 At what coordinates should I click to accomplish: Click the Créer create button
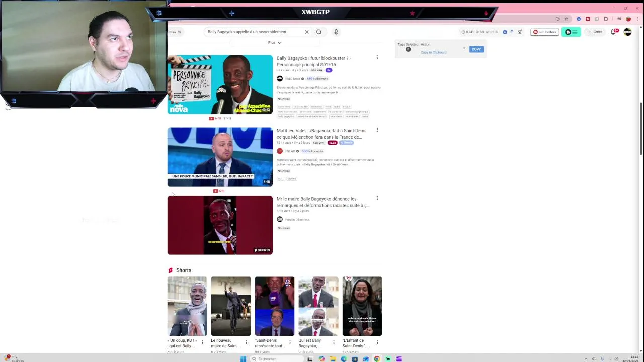pos(594,32)
